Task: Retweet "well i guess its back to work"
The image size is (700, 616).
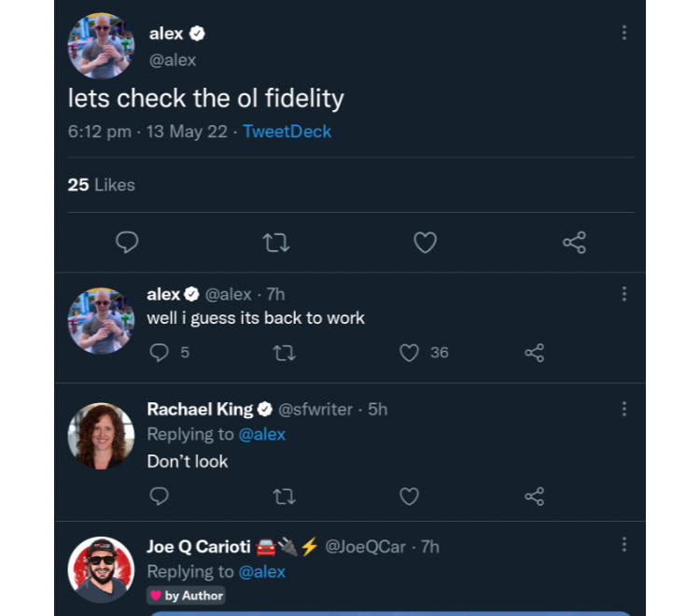Action: [284, 353]
